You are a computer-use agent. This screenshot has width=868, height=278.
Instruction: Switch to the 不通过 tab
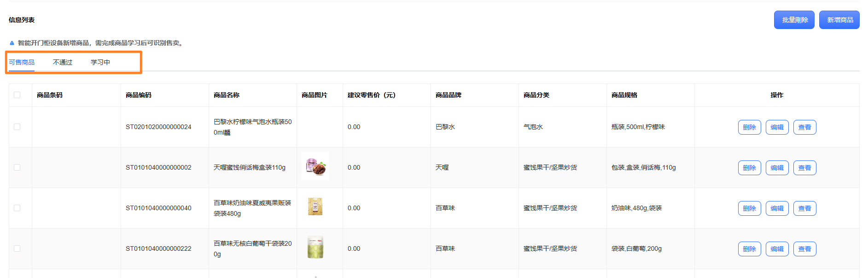pos(63,62)
